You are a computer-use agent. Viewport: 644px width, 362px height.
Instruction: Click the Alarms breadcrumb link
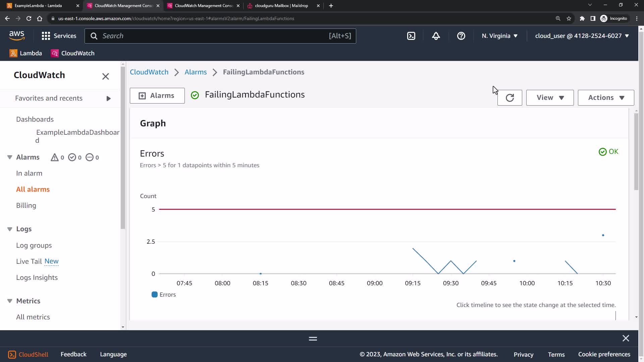(196, 72)
